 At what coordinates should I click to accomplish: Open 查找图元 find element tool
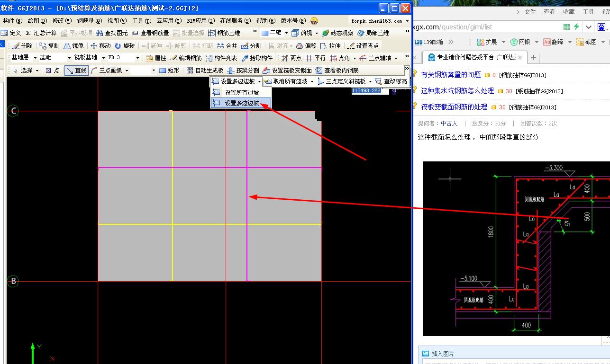(112, 33)
